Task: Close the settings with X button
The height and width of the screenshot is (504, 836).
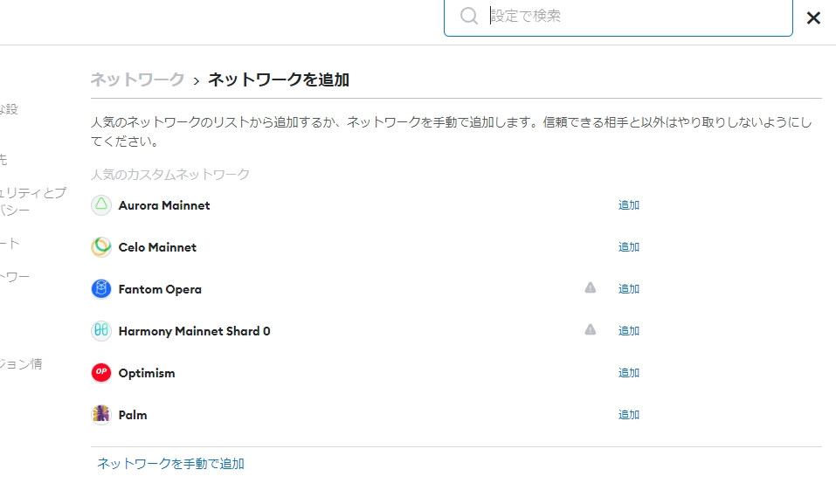Action: (x=813, y=17)
